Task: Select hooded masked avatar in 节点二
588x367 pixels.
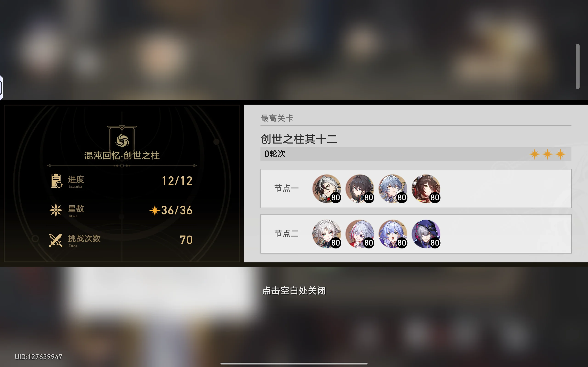Action: 426,234
